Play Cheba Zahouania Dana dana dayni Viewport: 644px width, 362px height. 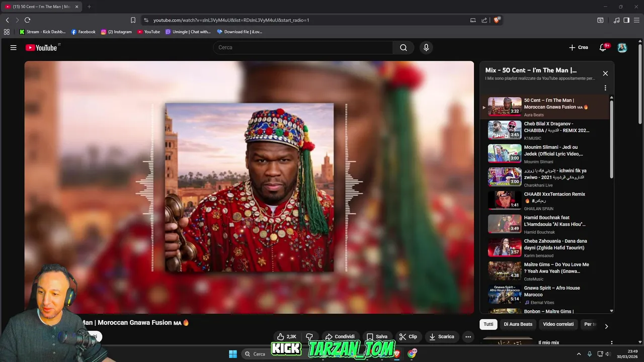click(545, 248)
